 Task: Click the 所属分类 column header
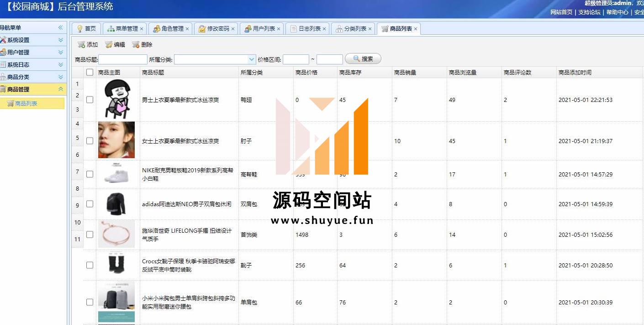pos(266,72)
